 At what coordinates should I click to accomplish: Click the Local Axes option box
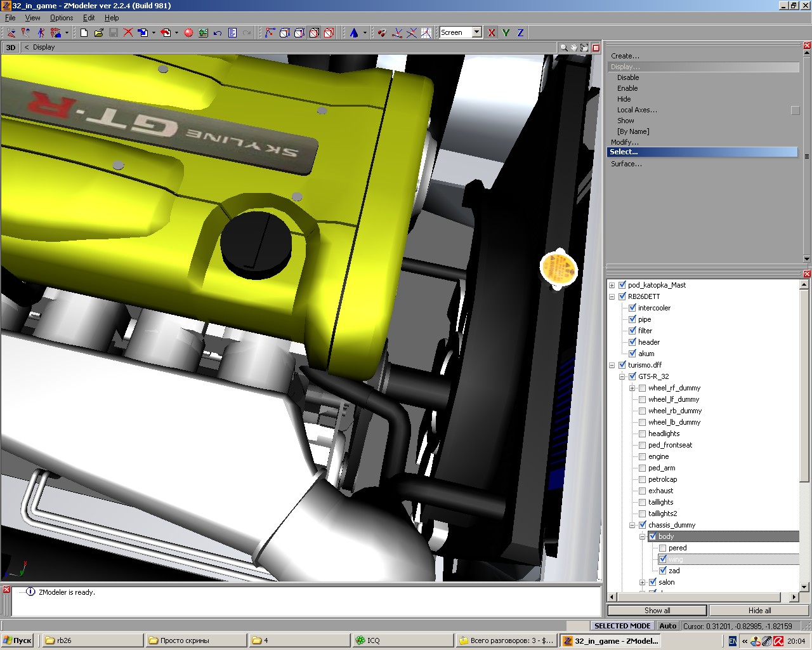795,110
